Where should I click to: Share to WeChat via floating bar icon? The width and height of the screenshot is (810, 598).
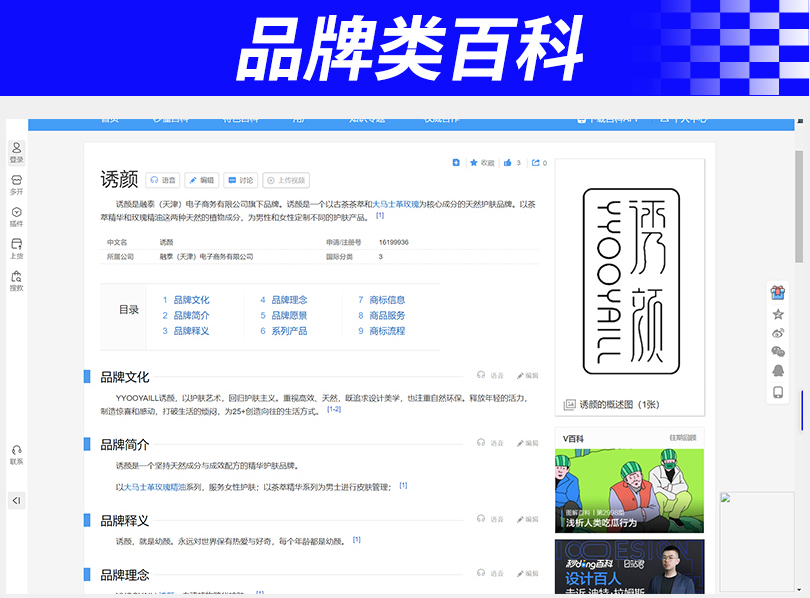pos(777,352)
